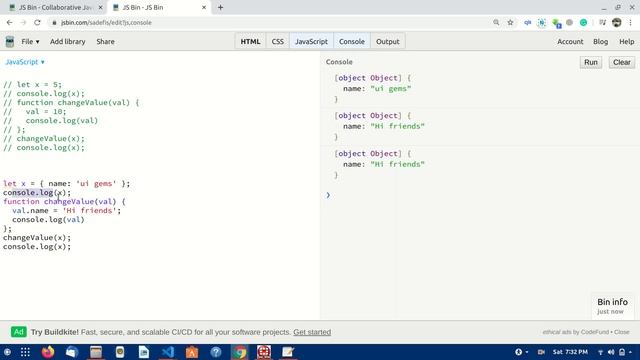This screenshot has width=640, height=360.
Task: Launch Visual Studio Code from taskbar
Action: 168,352
